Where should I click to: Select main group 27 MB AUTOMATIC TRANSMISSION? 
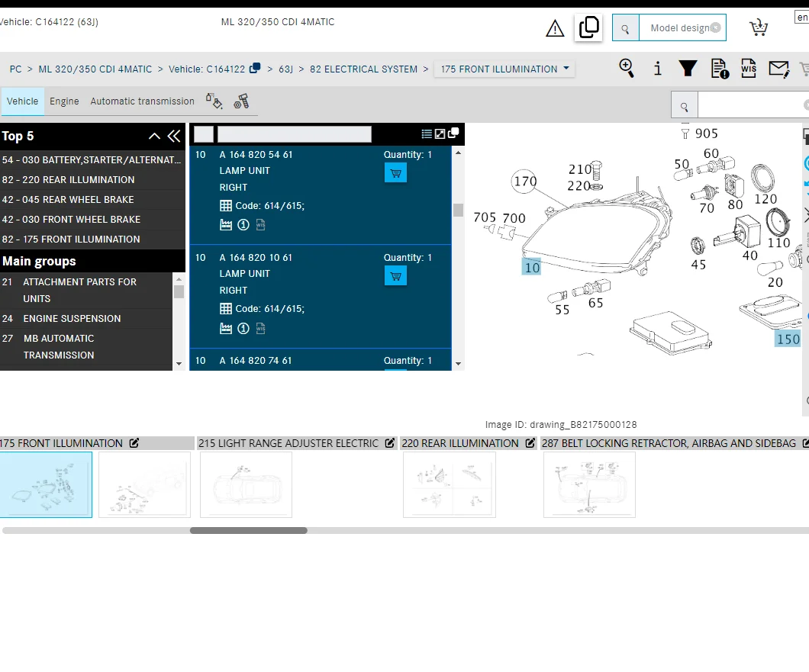86,346
